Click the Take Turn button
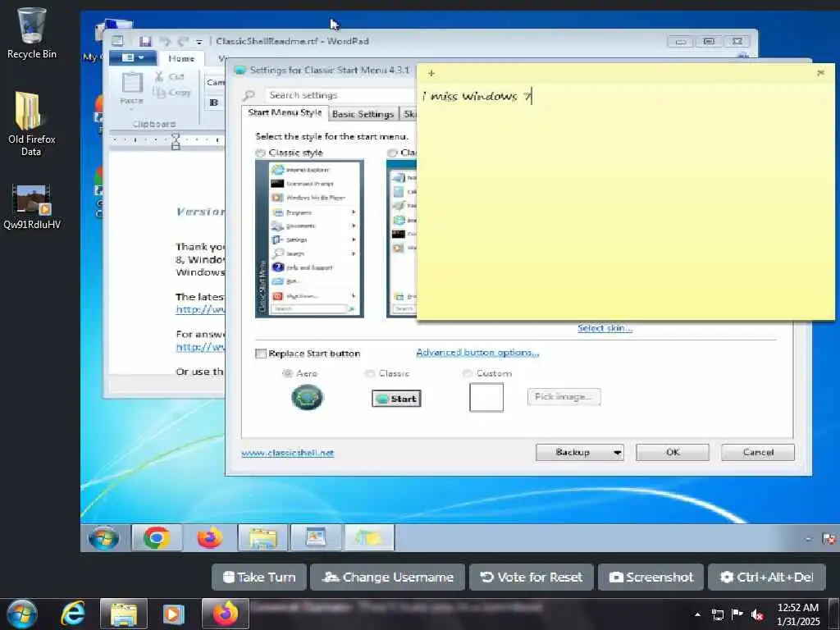The height and width of the screenshot is (630, 840). pos(259,577)
